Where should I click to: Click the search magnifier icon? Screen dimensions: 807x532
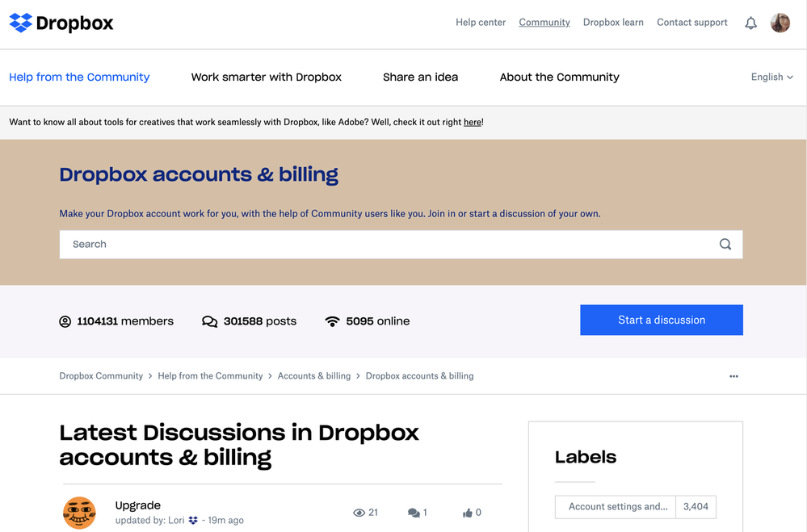coord(725,244)
